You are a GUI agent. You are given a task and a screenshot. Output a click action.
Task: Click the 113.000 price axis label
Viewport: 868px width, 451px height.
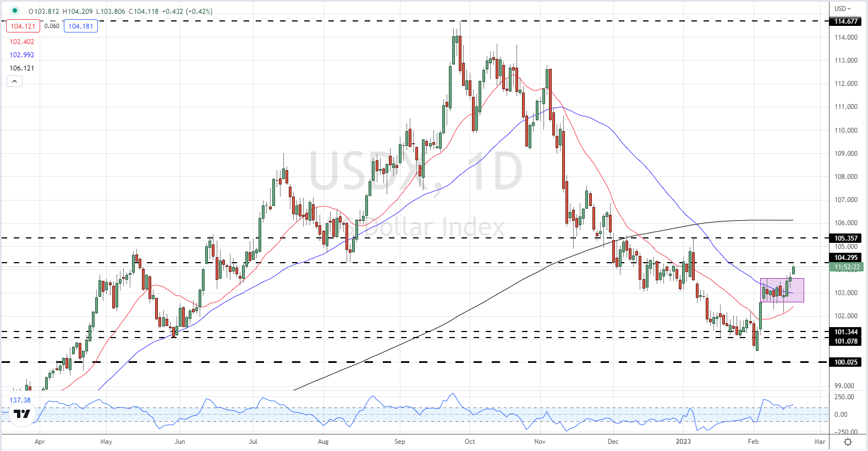click(x=846, y=61)
